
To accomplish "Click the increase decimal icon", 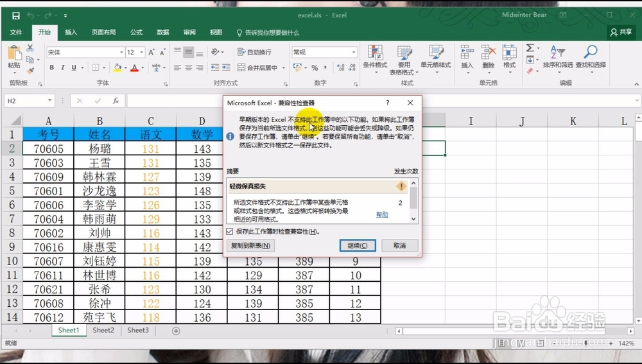I will click(341, 67).
